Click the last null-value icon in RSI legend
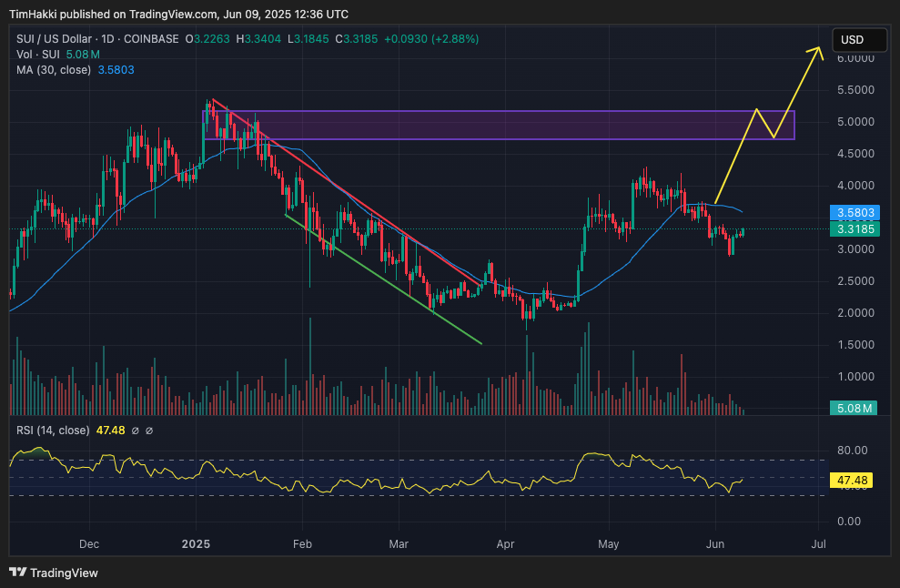900x588 pixels. 149,431
